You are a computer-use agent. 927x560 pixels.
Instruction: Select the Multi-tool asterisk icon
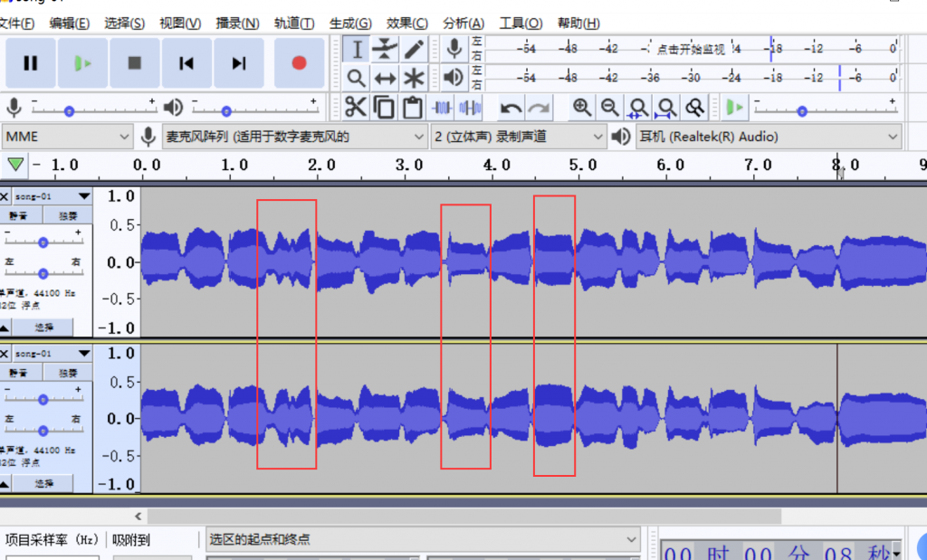click(414, 78)
